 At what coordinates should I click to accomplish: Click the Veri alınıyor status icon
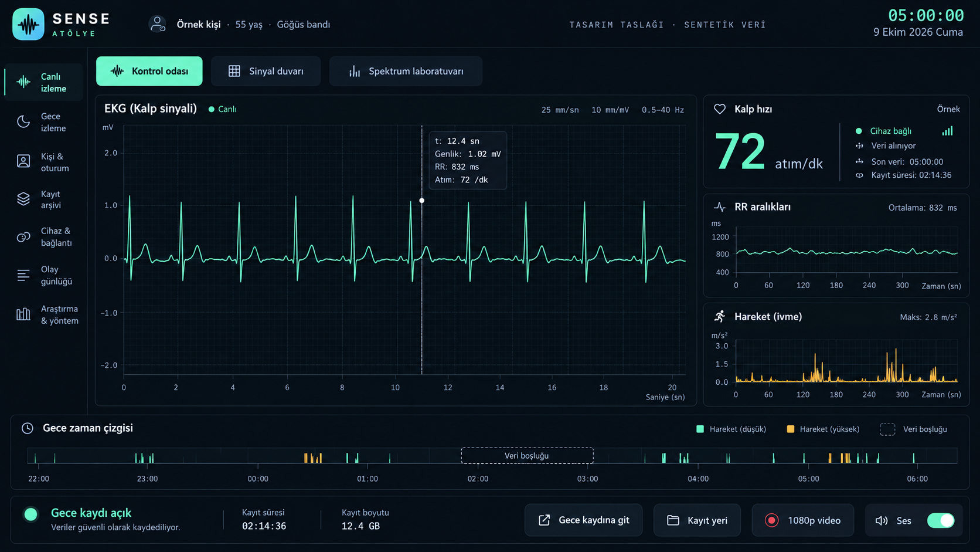(859, 146)
